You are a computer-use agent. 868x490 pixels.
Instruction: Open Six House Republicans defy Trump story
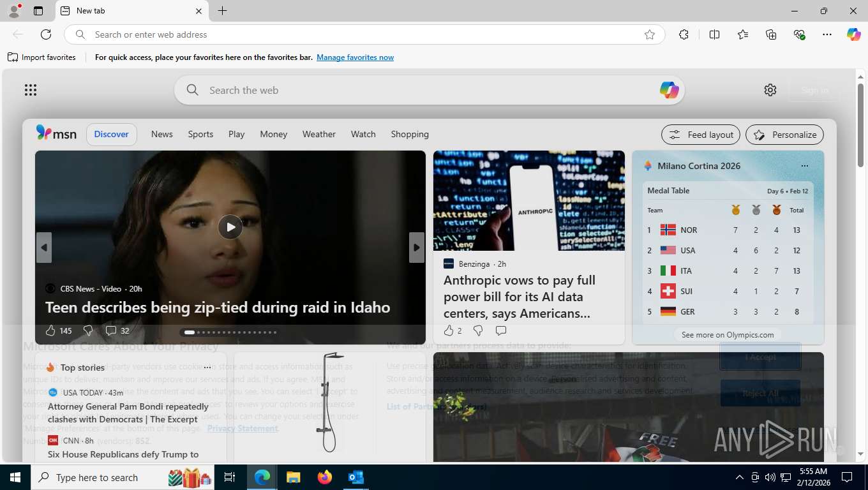pyautogui.click(x=123, y=454)
